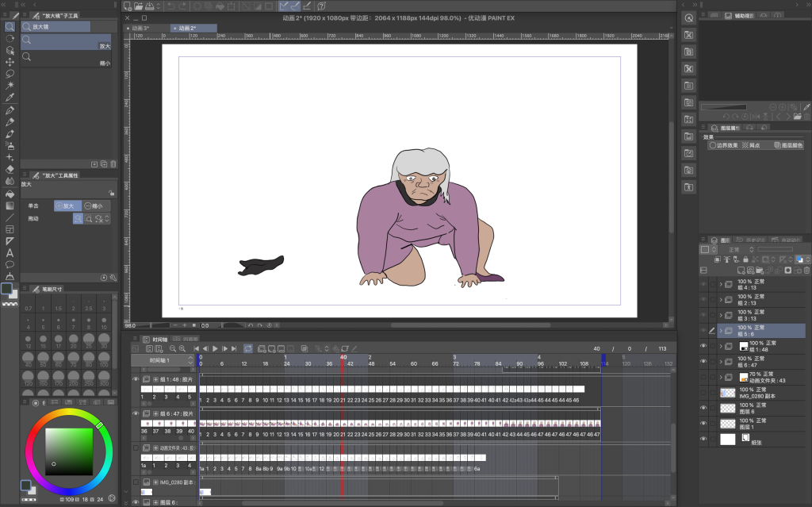Viewport: 812px width, 507px height.
Task: Select the Fill bucket tool
Action: (x=10, y=194)
